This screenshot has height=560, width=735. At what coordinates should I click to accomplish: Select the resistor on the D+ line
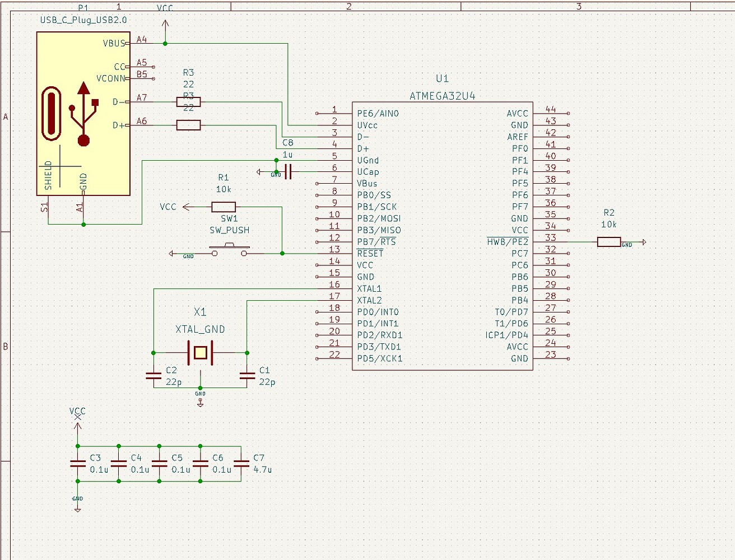coord(188,125)
